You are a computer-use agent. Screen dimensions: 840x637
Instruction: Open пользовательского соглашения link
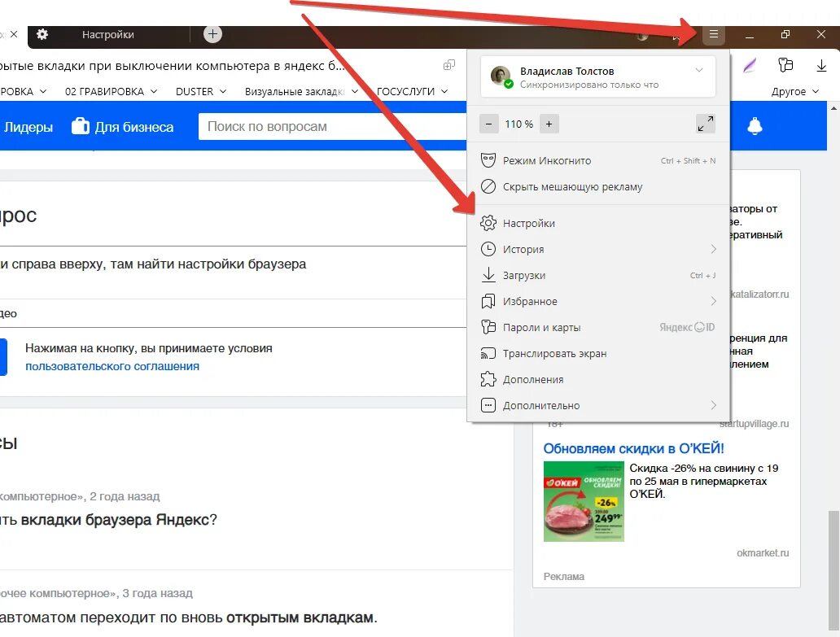point(112,366)
